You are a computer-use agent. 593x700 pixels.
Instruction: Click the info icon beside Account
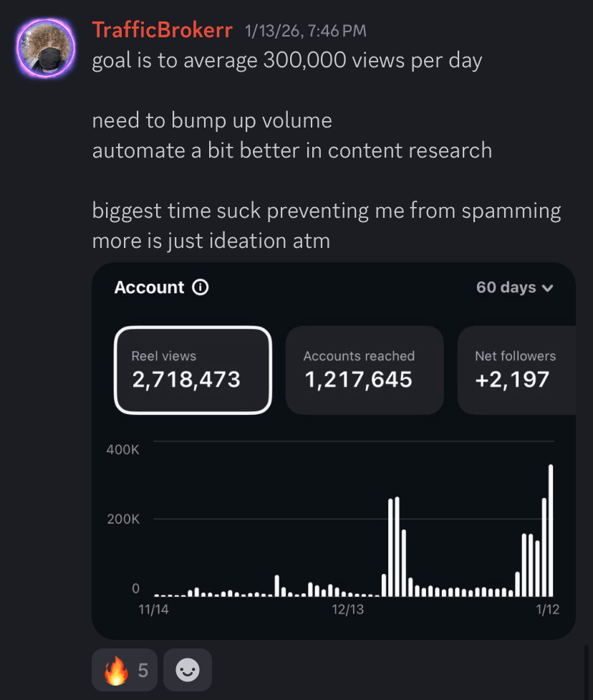point(201,287)
